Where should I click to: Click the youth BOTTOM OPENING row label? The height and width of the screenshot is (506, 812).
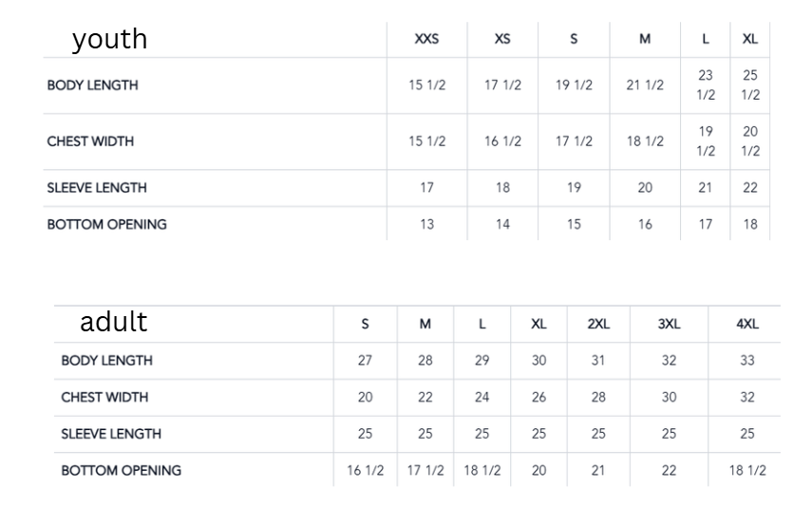click(x=106, y=224)
